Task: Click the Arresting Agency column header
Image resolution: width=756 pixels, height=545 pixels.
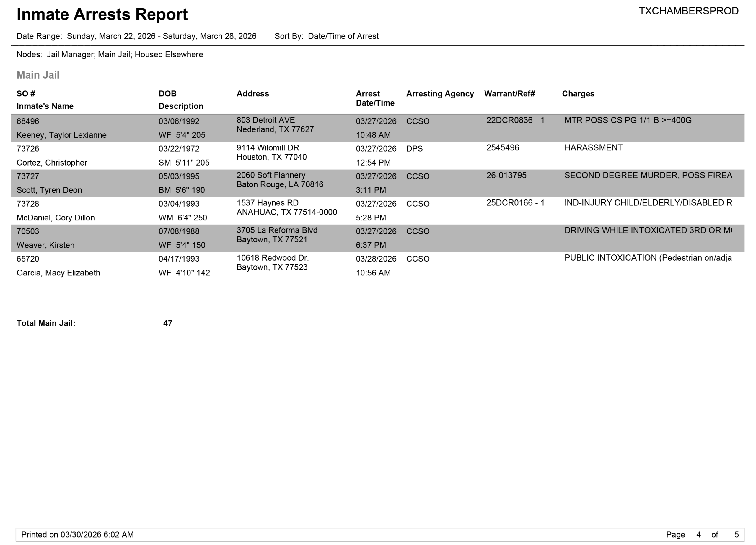Action: pyautogui.click(x=440, y=94)
